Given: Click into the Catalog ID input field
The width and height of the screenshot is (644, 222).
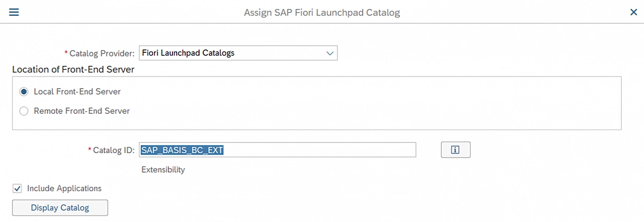Looking at the screenshot, I should point(277,150).
